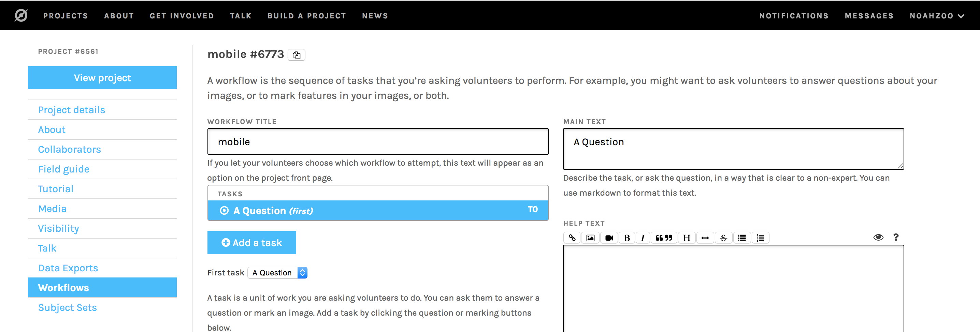Image resolution: width=980 pixels, height=332 pixels.
Task: Insert a link in help text
Action: (x=572, y=238)
